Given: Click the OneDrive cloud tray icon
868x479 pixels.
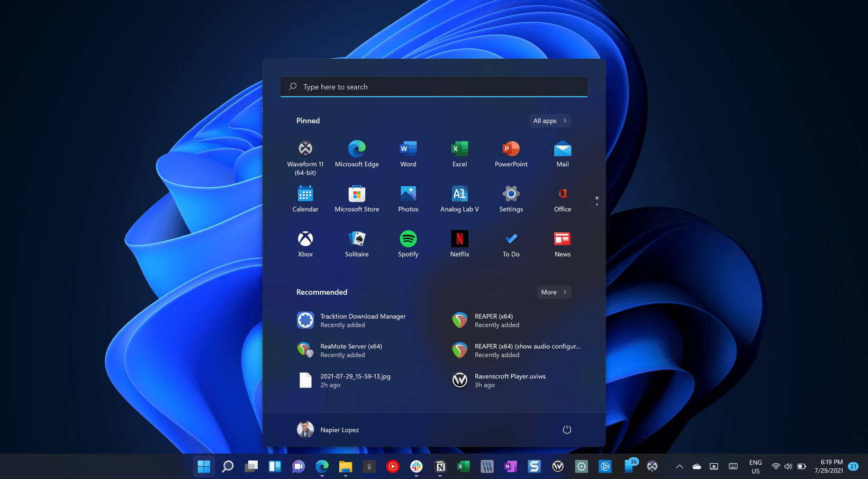Looking at the screenshot, I should click(x=697, y=466).
